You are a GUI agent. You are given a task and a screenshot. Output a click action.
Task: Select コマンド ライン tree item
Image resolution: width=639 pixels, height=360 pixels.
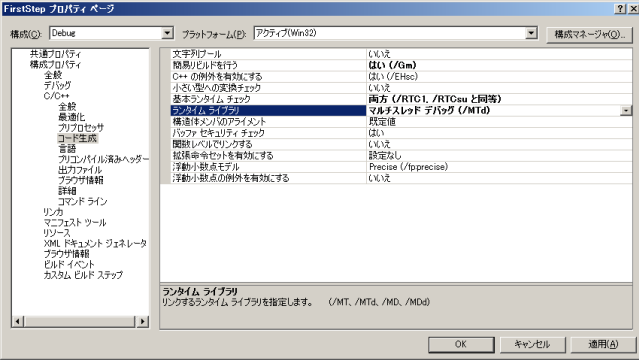point(82,201)
